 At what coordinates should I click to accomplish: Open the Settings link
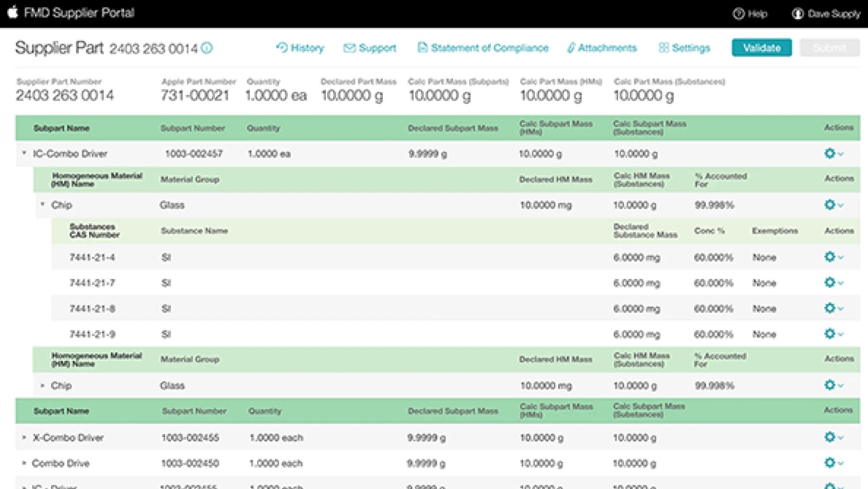[x=684, y=48]
